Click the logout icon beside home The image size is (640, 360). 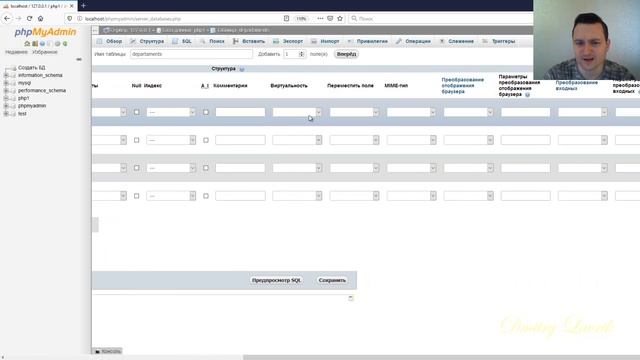(x=35, y=44)
